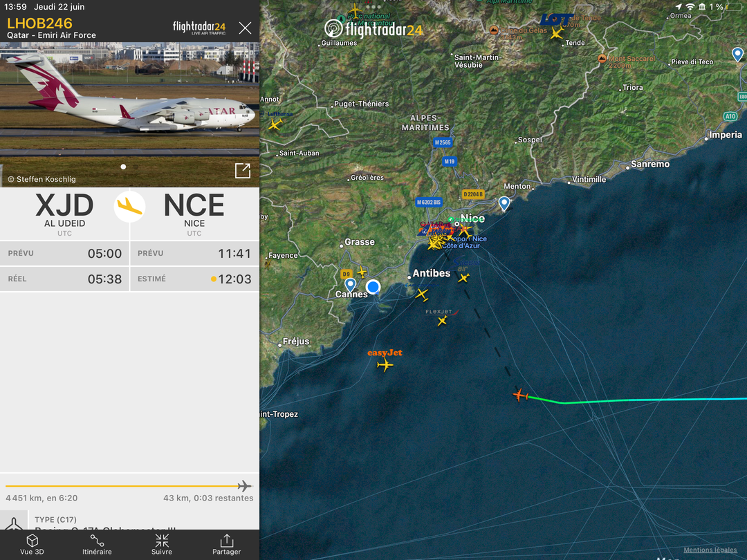Tap the LOT aircraft near Tende

tap(557, 33)
